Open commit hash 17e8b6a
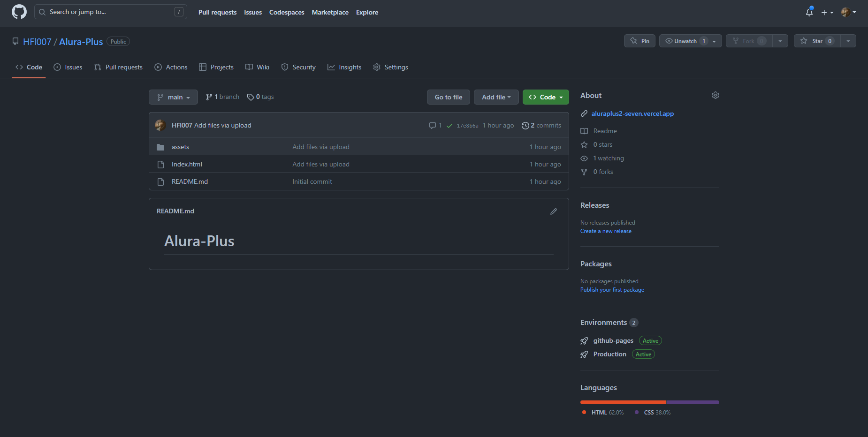The width and height of the screenshot is (868, 437). coord(467,126)
